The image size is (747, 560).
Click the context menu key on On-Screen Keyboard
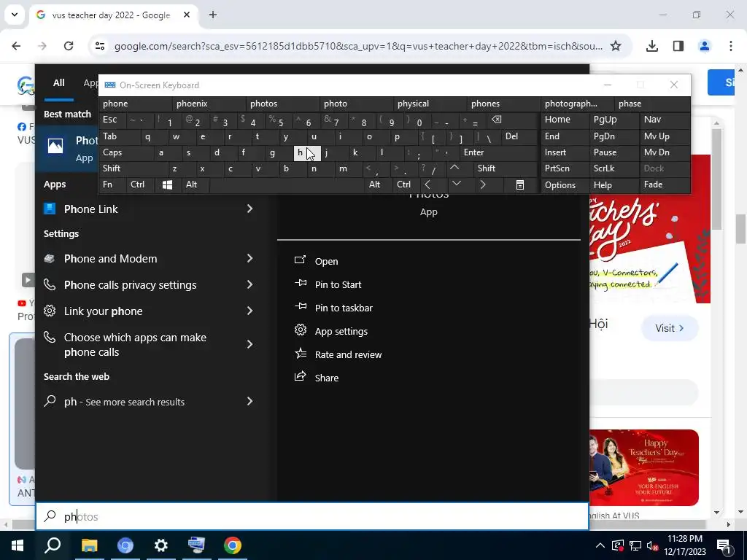coord(519,184)
